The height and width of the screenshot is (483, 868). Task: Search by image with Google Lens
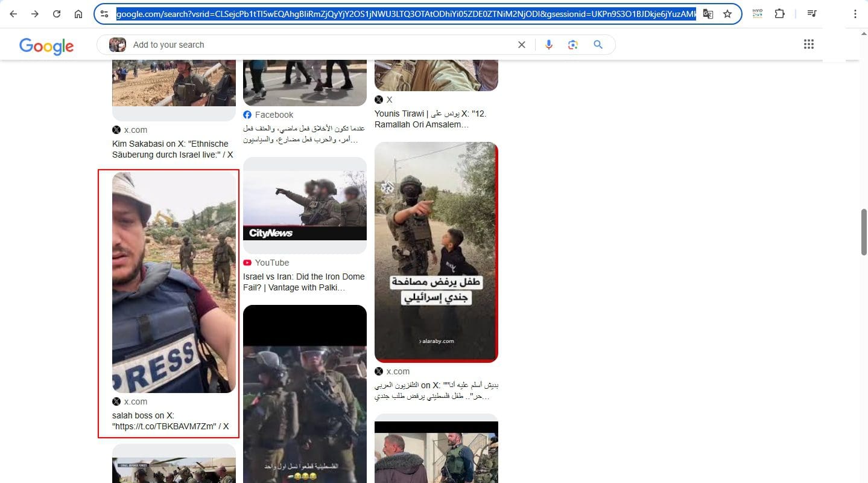pyautogui.click(x=573, y=45)
